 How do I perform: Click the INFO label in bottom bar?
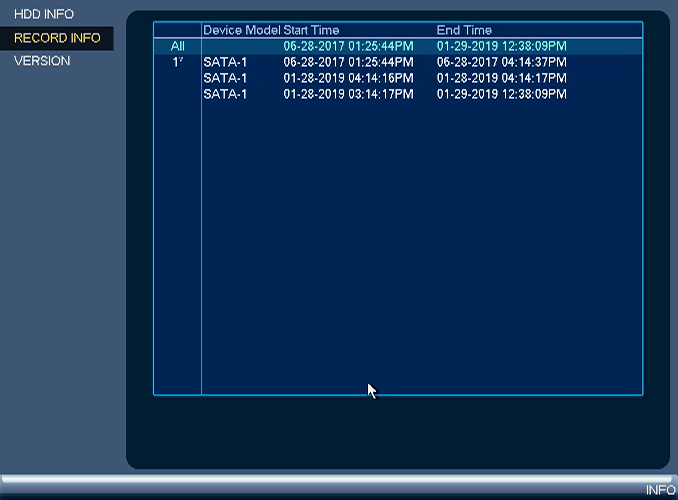tap(660, 490)
